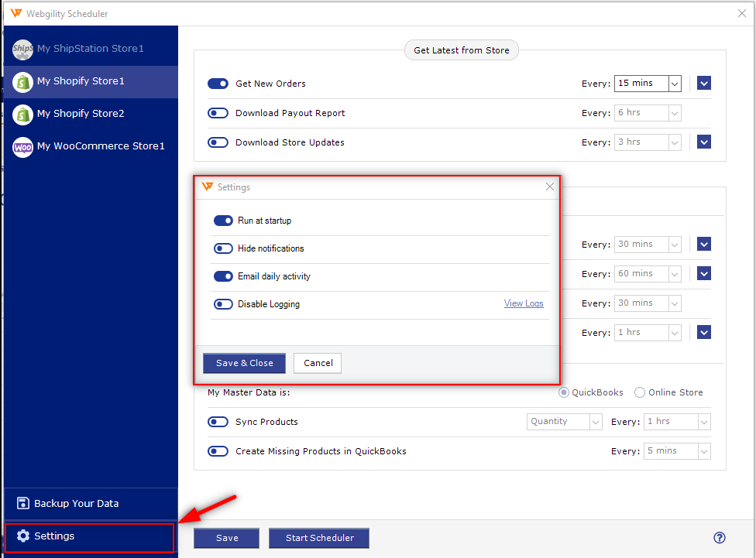The image size is (756, 558).
Task: Expand Get New Orders options arrow
Action: (x=704, y=84)
